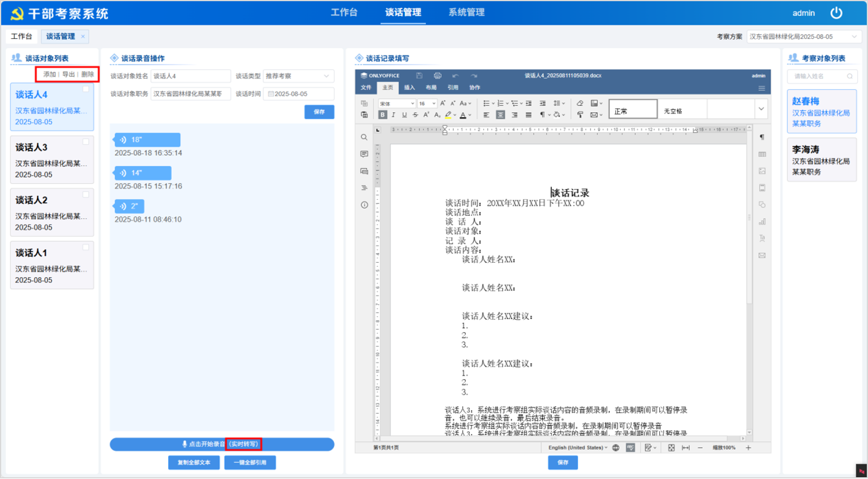The width and height of the screenshot is (868, 479).
Task: Play the 18-second voice recording
Action: pyautogui.click(x=147, y=140)
